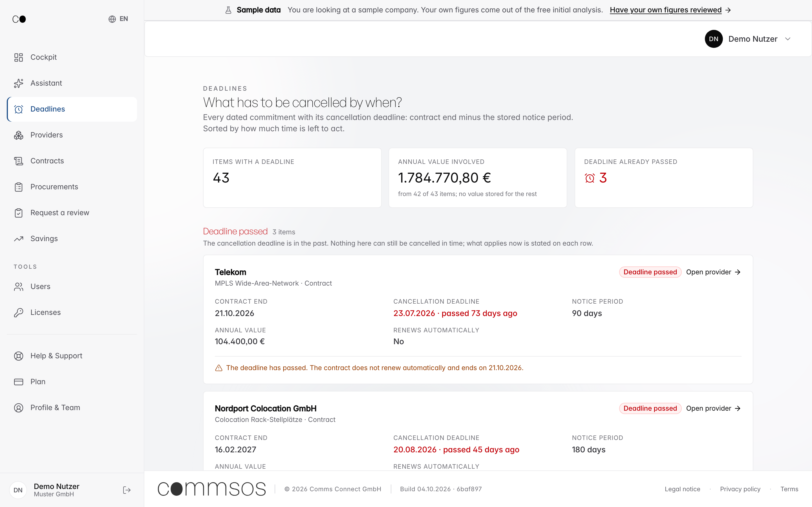The width and height of the screenshot is (812, 507).
Task: Open the Cockpit dashboard icon
Action: click(18, 57)
